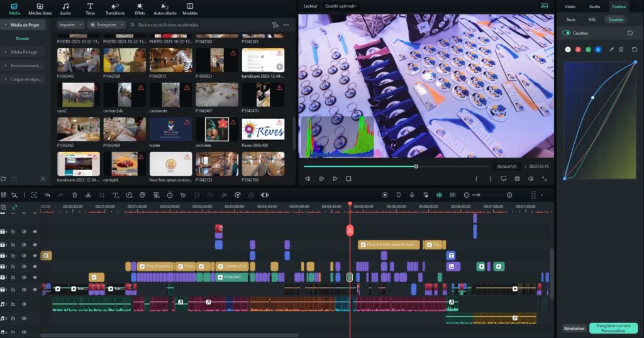This screenshot has width=644, height=338.
Task: Mute video track 1 speaker icon
Action: pyautogui.click(x=24, y=290)
